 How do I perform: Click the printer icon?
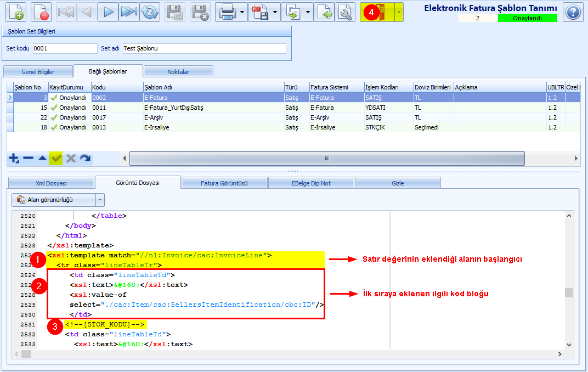coord(227,12)
